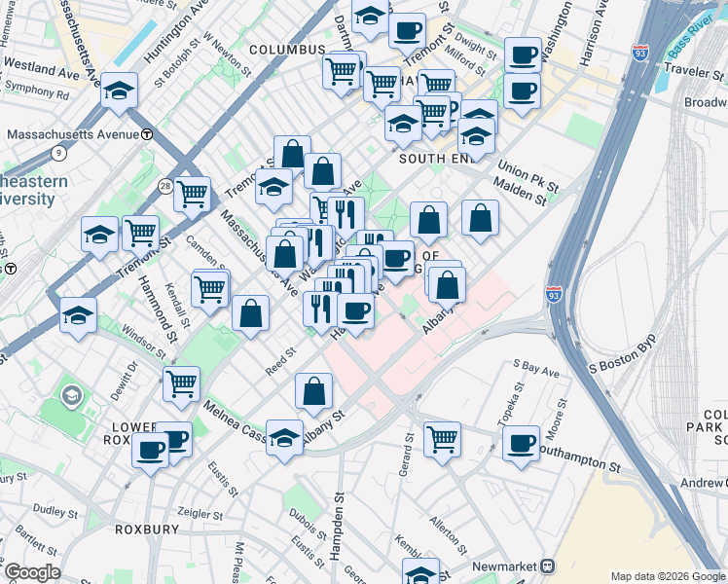Select front coffee cup marker in Lower Roxbury
728x584 pixels.
pos(151,452)
